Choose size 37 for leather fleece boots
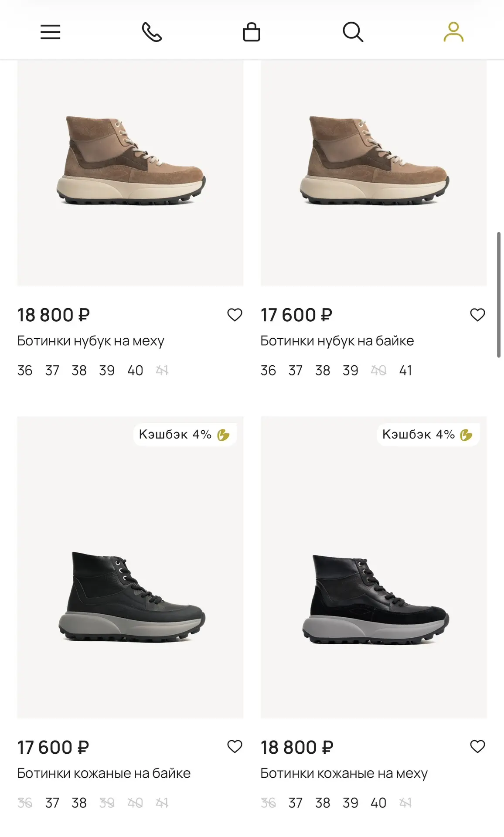504x837 pixels. (x=52, y=803)
